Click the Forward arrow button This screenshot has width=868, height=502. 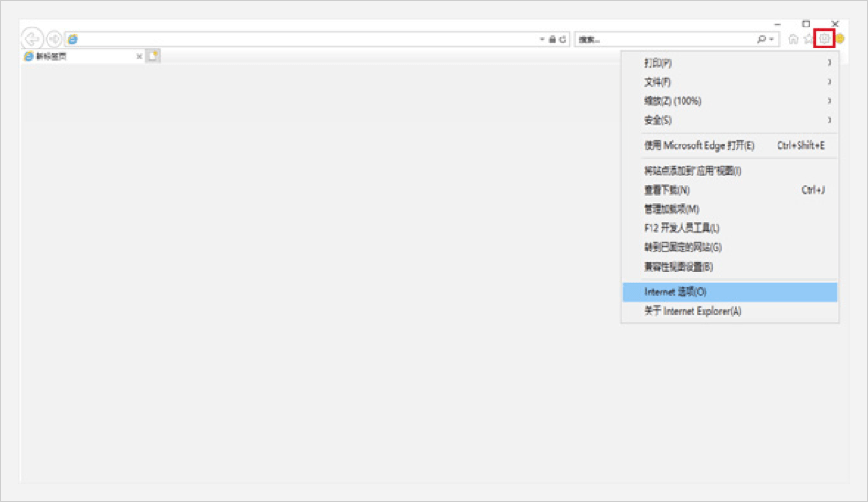pos(54,38)
